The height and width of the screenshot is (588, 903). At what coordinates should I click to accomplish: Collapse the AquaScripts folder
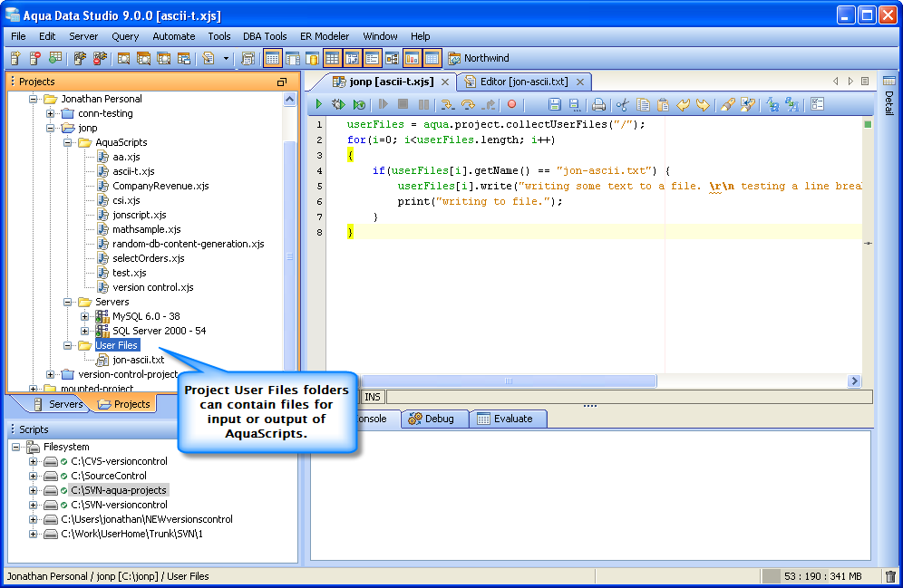[x=68, y=142]
